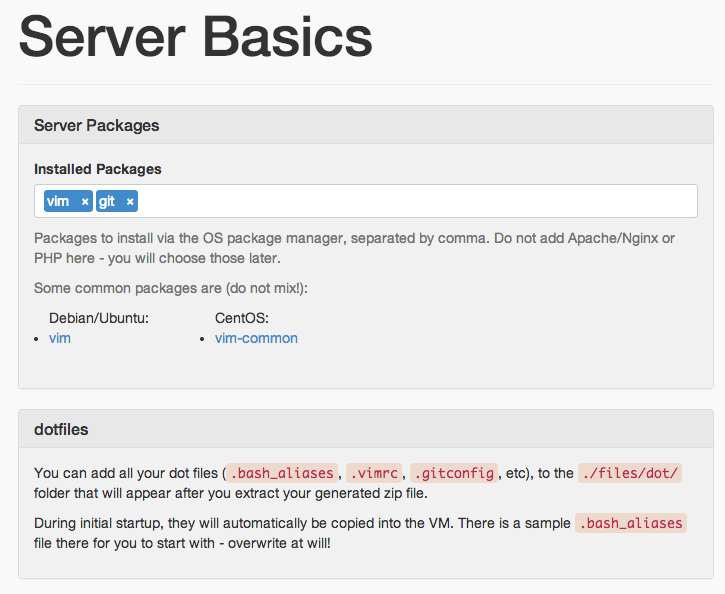Click the ./files/dot/ code snippet
The image size is (725, 594).
pyautogui.click(x=630, y=473)
